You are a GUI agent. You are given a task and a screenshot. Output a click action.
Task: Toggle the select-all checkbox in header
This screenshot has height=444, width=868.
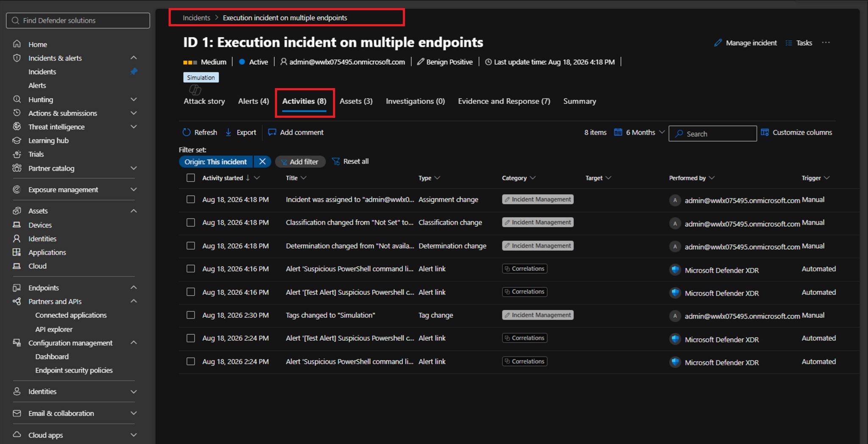pyautogui.click(x=191, y=178)
